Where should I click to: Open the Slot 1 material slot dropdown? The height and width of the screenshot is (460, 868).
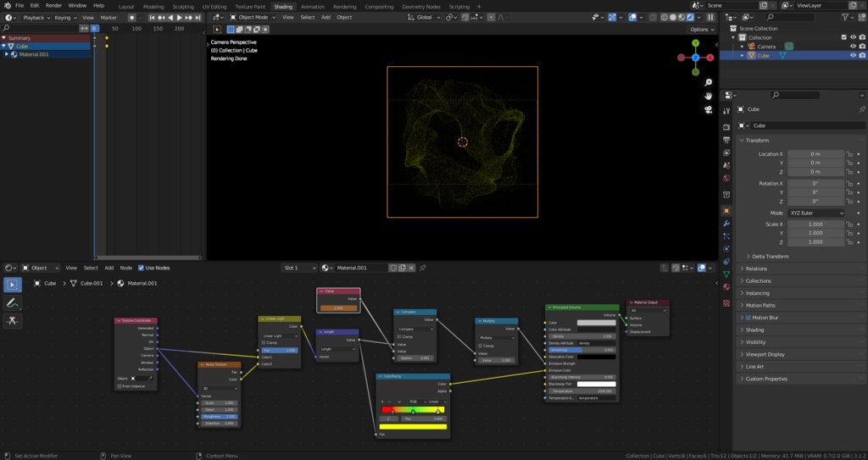click(x=299, y=268)
